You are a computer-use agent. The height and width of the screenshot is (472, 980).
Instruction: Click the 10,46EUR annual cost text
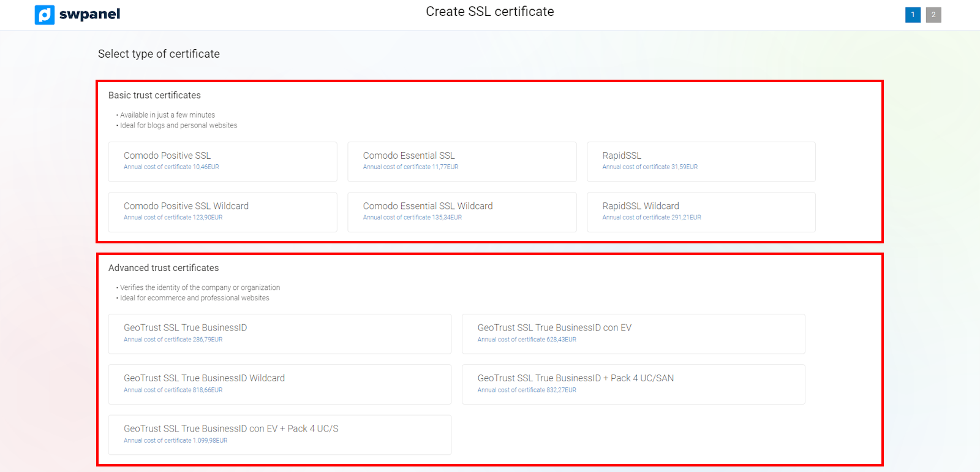pos(171,167)
